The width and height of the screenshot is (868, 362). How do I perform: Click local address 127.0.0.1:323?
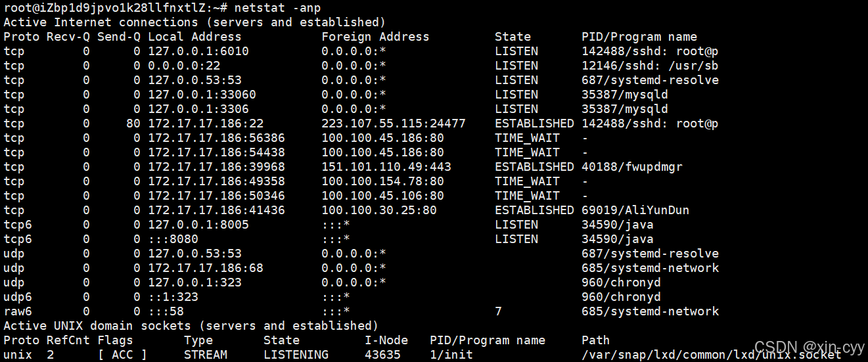click(x=194, y=283)
